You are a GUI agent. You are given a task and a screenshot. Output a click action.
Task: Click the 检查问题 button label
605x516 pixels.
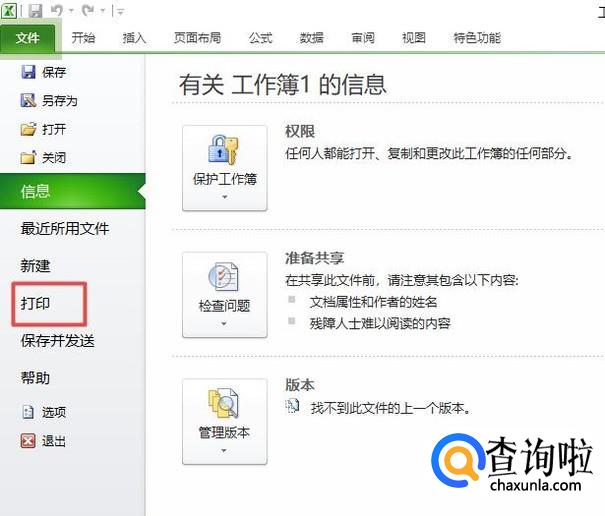224,306
